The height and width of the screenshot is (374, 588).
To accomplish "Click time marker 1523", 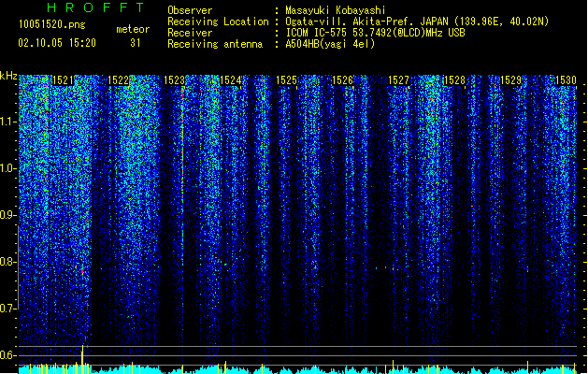I will pos(175,80).
